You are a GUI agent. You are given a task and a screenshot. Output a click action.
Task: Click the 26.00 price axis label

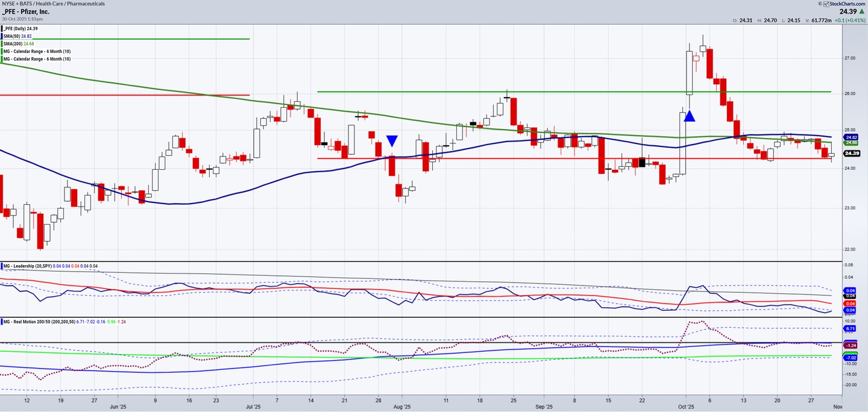(x=850, y=94)
